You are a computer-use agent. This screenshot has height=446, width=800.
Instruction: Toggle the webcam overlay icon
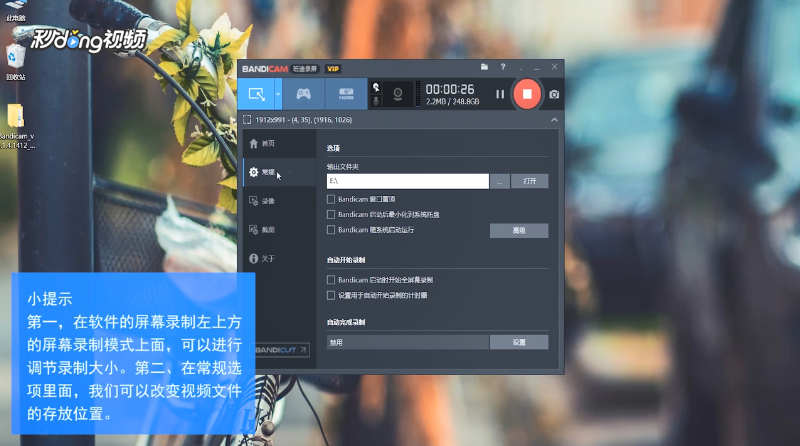tap(398, 94)
